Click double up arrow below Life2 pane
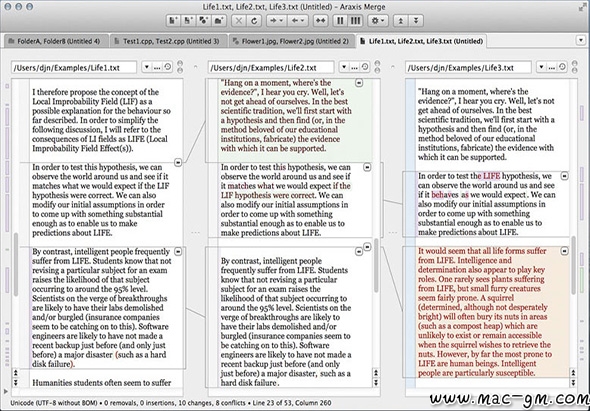590x411 pixels. 376,373
